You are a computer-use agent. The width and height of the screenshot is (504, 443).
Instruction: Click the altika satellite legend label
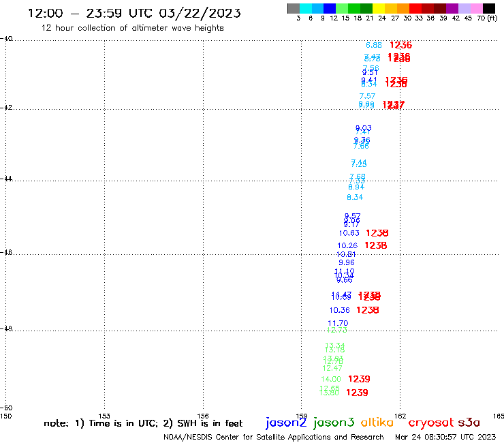pos(377,423)
